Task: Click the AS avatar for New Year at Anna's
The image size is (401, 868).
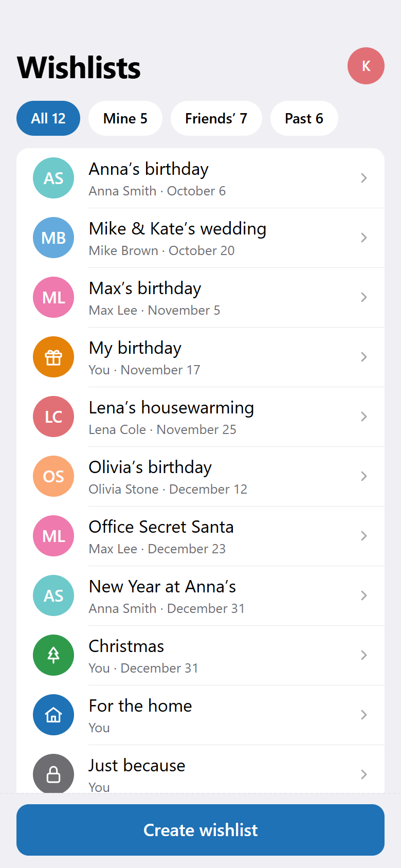Action: click(x=53, y=595)
